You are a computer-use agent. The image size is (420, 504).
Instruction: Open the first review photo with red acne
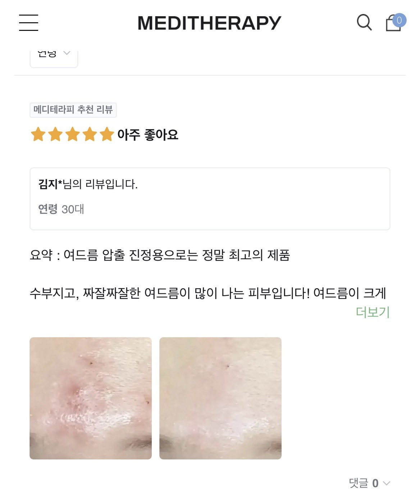91,398
